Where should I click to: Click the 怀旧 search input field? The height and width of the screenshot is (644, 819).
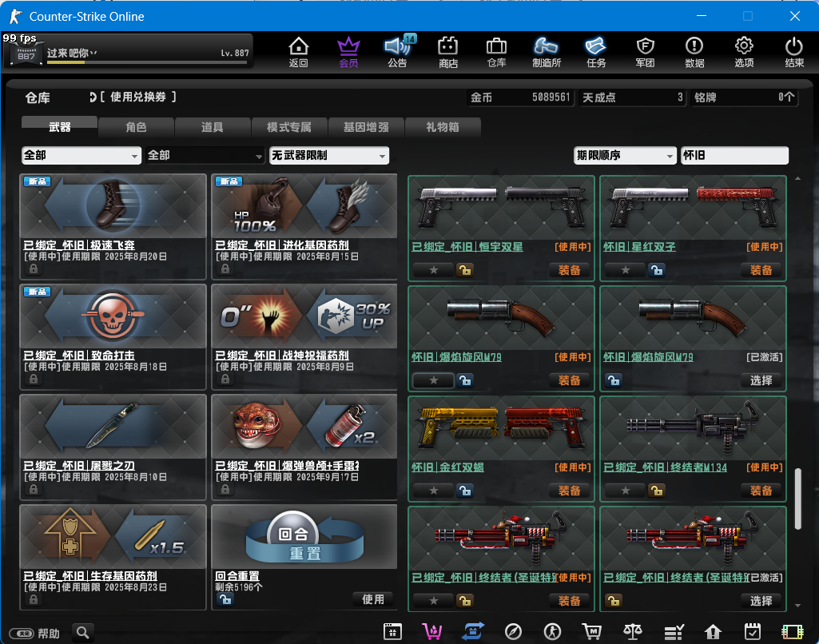734,155
